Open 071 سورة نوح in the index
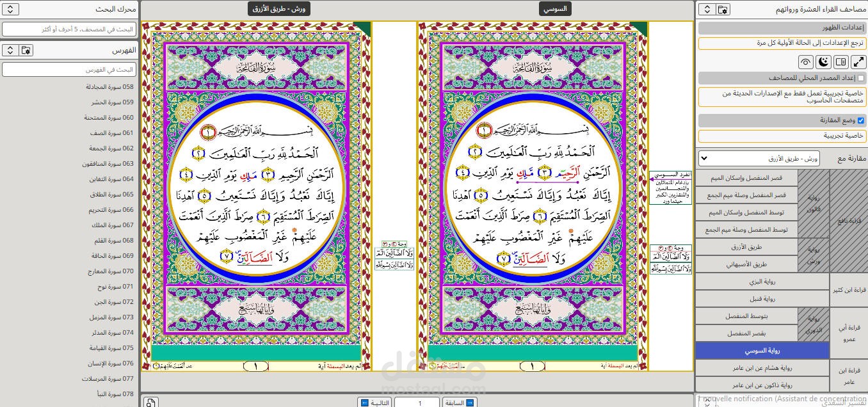Viewport: 868px width, 407px height. coord(115,287)
